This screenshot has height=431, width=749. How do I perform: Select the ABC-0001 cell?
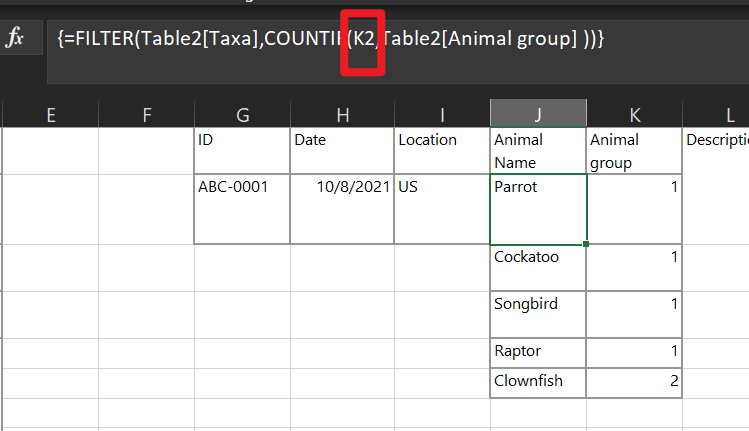pyautogui.click(x=242, y=209)
